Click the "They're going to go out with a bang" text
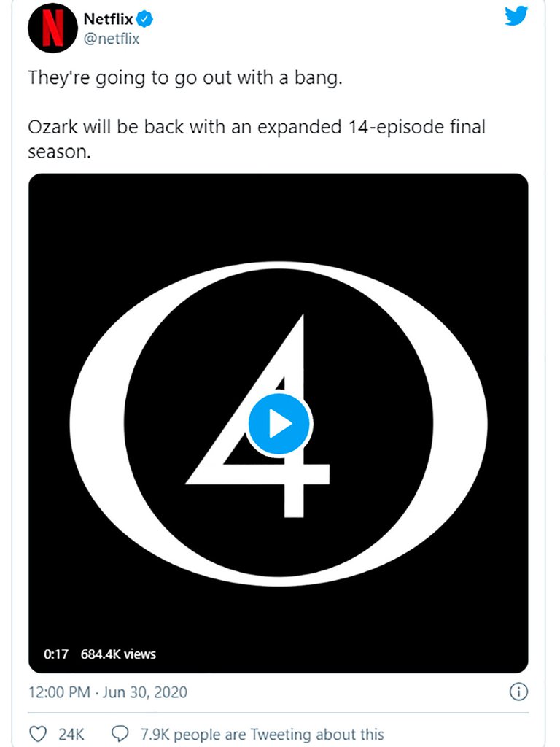The width and height of the screenshot is (560, 747). (184, 78)
